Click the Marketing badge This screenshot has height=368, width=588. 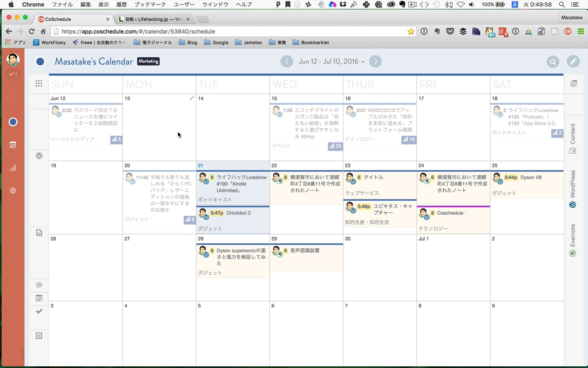148,61
